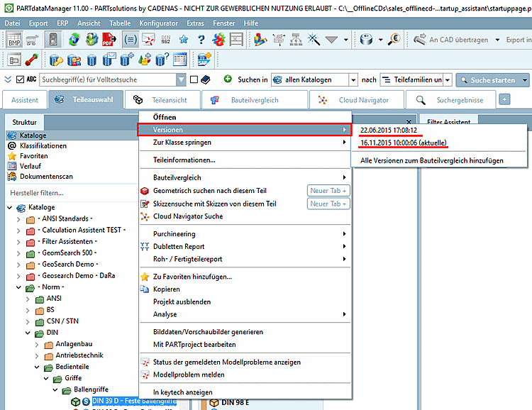The width and height of the screenshot is (532, 410).
Task: Click the database with question mark icon
Action: click(162, 60)
